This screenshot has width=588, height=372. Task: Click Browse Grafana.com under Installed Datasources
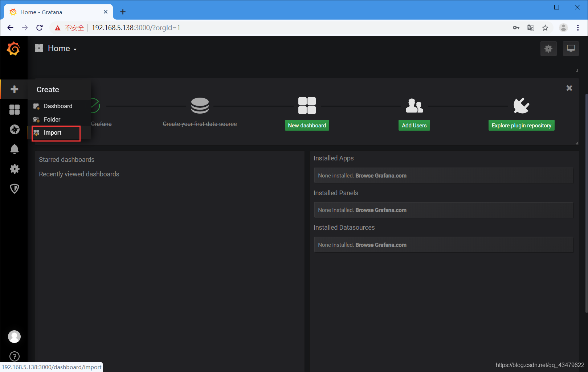[x=381, y=245]
